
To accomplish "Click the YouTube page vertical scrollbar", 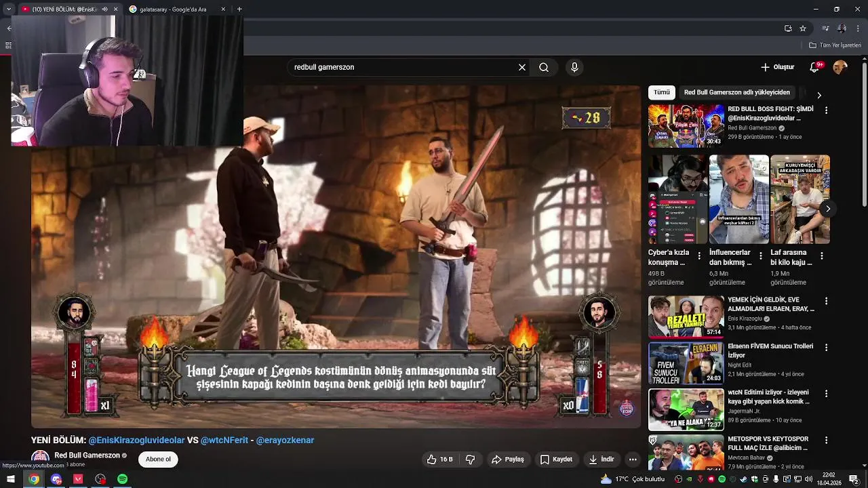I will tap(864, 136).
